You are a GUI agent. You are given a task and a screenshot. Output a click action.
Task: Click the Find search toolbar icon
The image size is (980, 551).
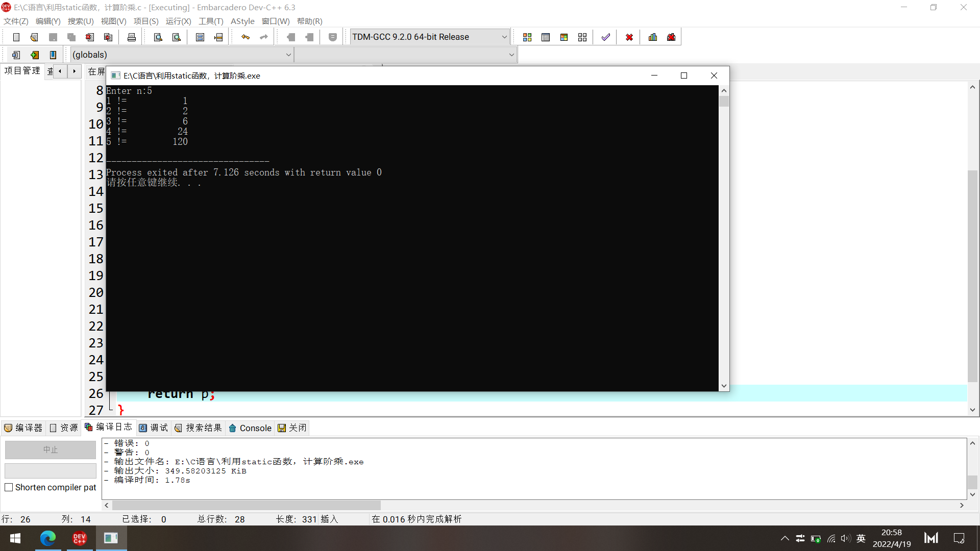tap(158, 37)
